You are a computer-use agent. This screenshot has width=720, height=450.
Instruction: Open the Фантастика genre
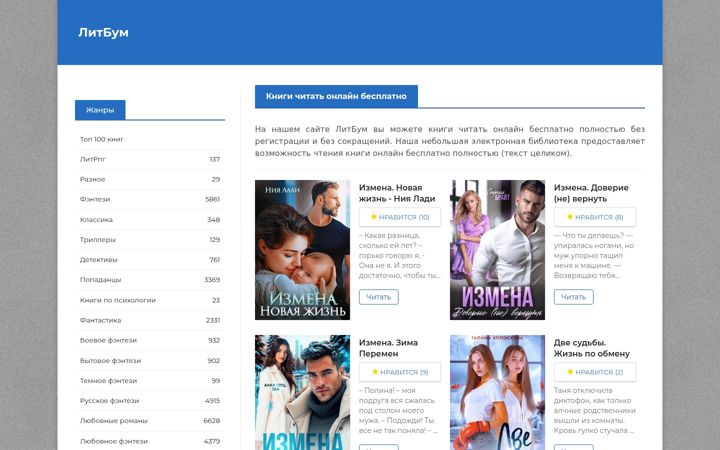(101, 321)
